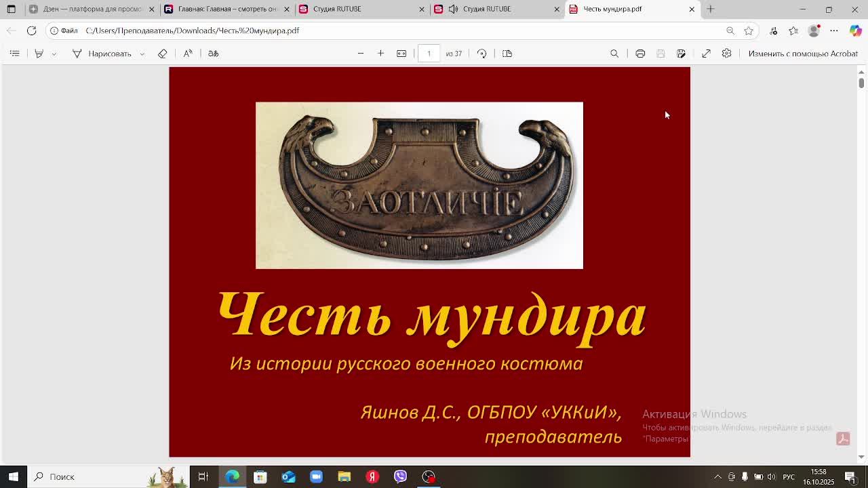
Task: Switch the РУС input language
Action: click(x=789, y=476)
